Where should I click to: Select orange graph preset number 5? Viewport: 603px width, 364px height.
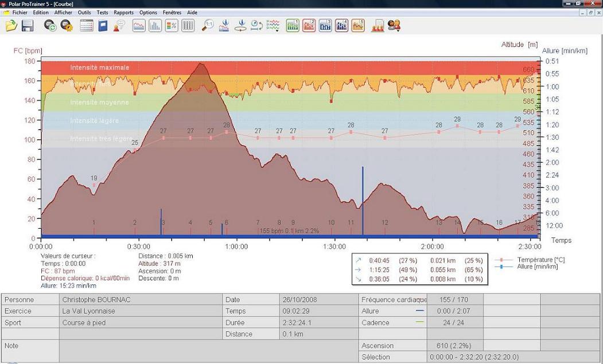click(x=357, y=26)
